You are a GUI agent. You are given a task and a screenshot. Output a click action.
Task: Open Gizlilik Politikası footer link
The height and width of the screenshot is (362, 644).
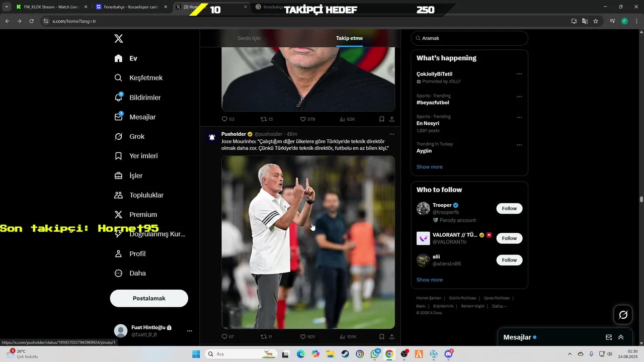[462, 298]
